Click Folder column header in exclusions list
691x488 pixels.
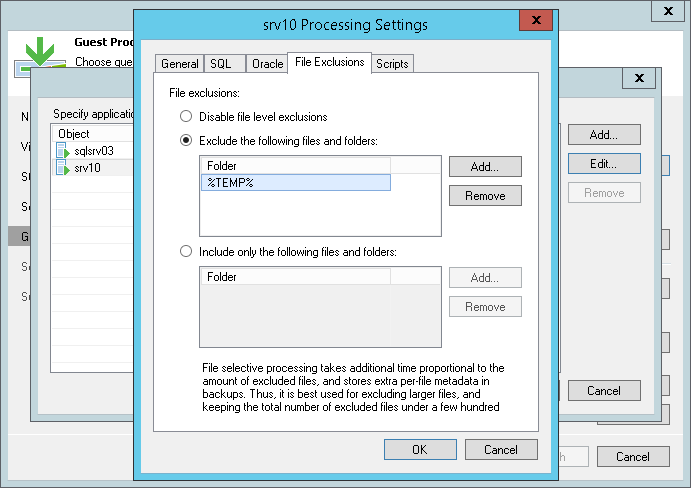click(296, 166)
